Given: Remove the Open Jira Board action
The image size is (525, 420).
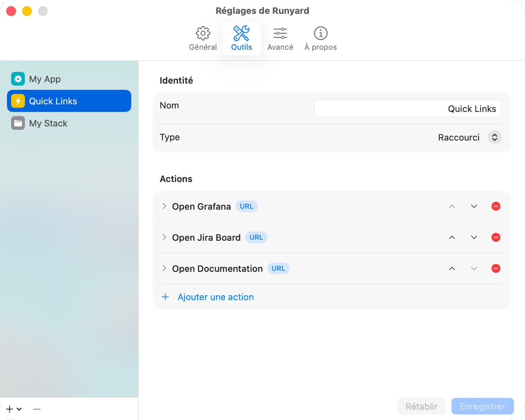Looking at the screenshot, I should (496, 237).
